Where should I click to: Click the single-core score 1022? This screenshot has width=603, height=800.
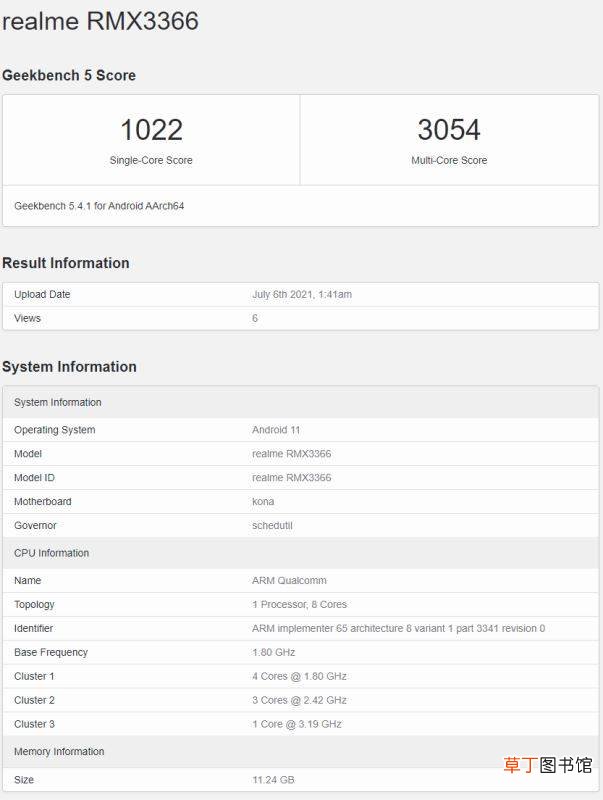152,130
